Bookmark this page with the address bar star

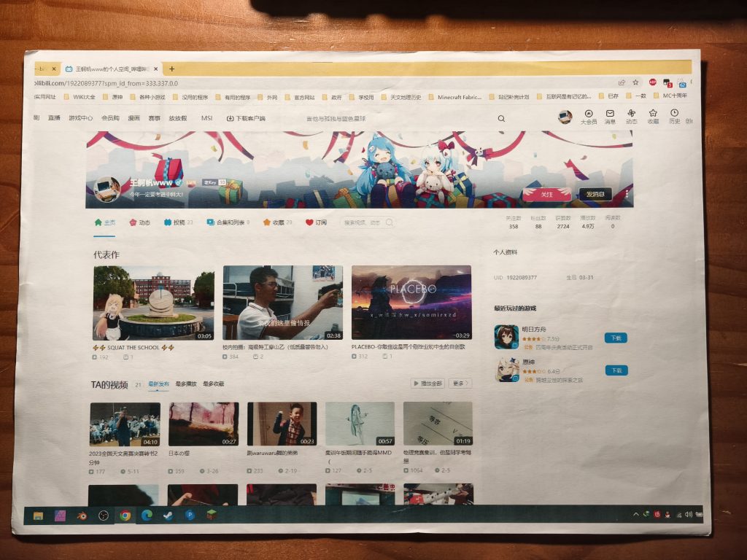pos(636,82)
